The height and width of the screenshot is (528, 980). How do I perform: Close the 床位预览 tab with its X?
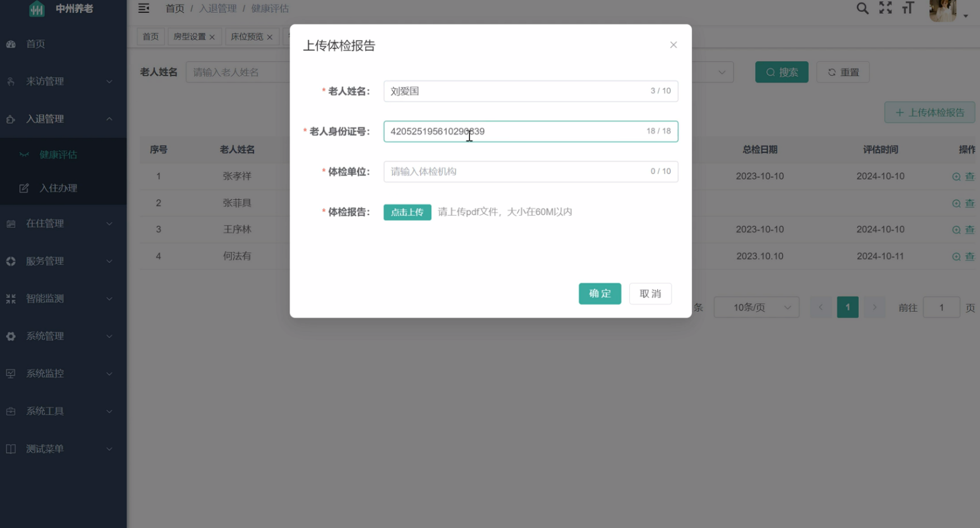(x=270, y=37)
